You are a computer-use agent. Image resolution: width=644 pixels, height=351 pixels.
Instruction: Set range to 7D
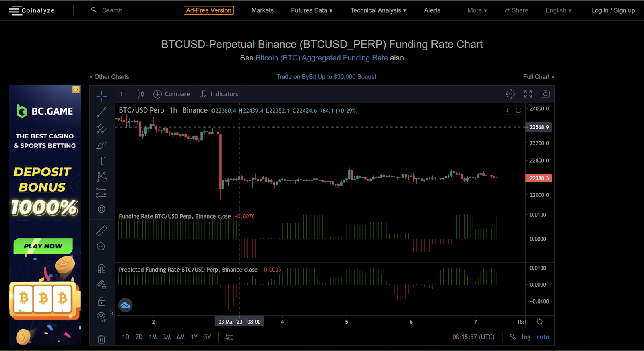(x=139, y=337)
